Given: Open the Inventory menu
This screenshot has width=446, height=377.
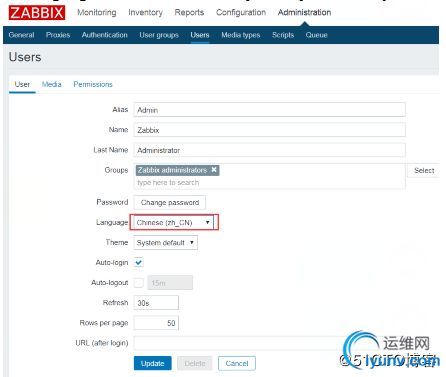Looking at the screenshot, I should pyautogui.click(x=145, y=13).
